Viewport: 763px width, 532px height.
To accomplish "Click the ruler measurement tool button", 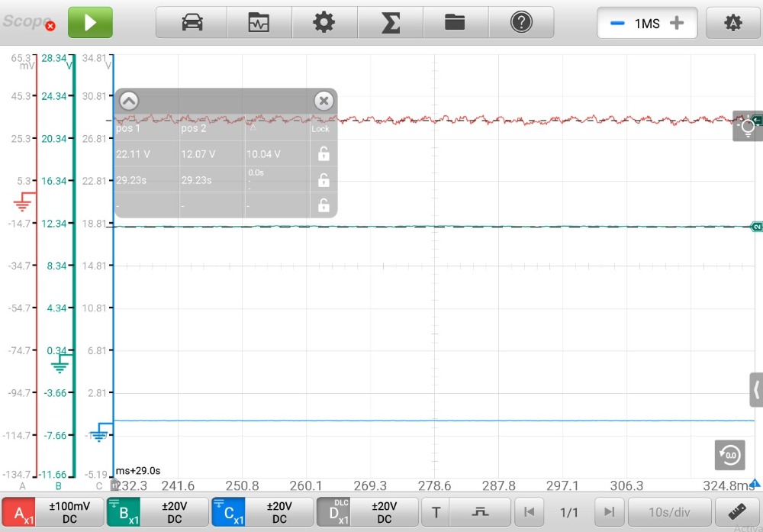I will [737, 512].
